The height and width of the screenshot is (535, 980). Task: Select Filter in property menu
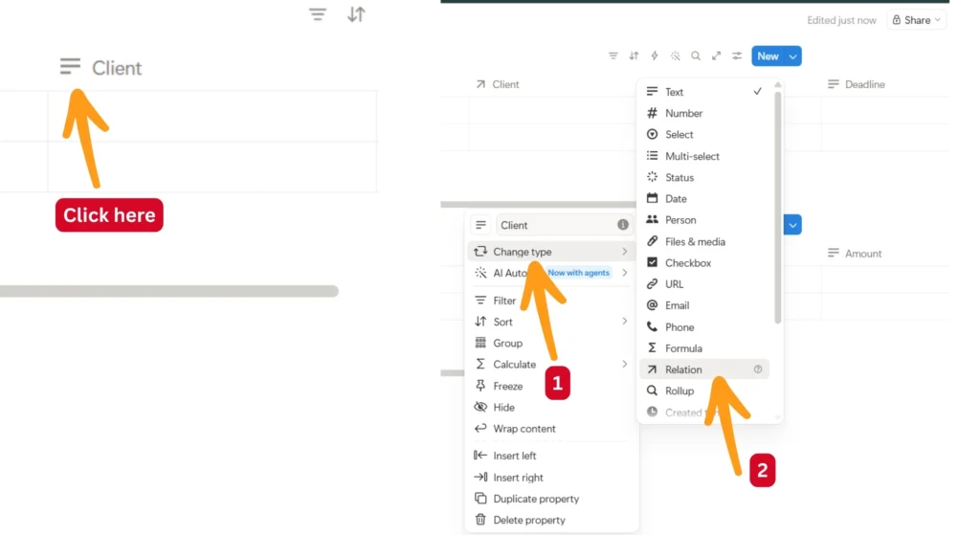coord(550,301)
